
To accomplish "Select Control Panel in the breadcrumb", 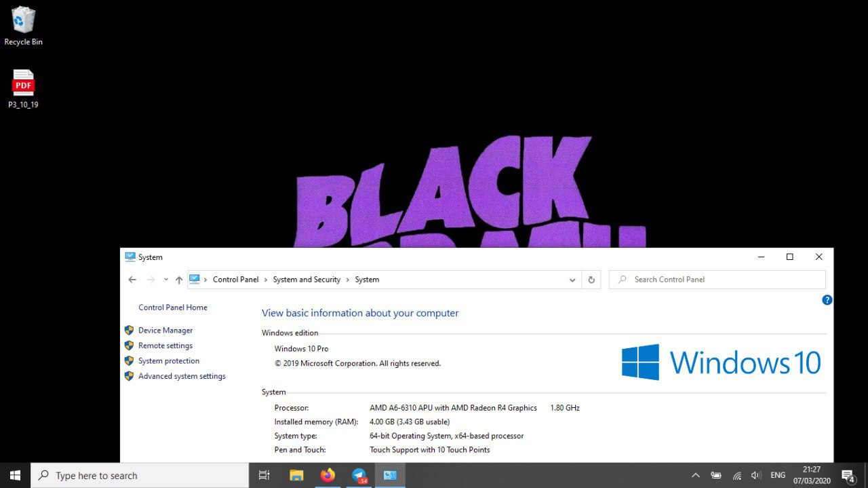I will tap(235, 280).
